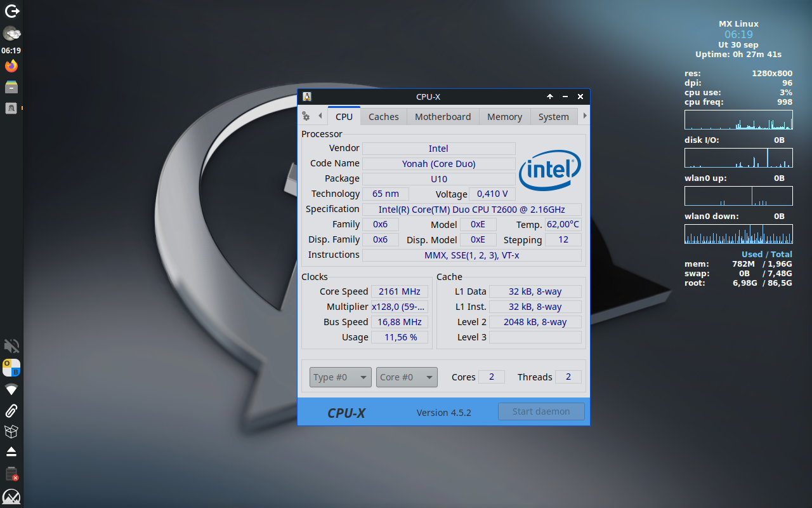Click the Technology value 65 nm
Screen dimensions: 812x508
coord(386,194)
